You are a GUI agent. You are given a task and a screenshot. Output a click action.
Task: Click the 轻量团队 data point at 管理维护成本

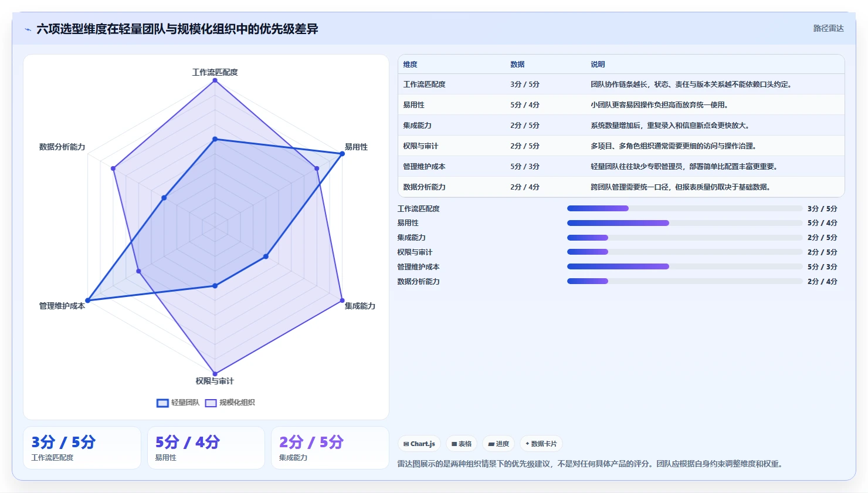pyautogui.click(x=88, y=300)
